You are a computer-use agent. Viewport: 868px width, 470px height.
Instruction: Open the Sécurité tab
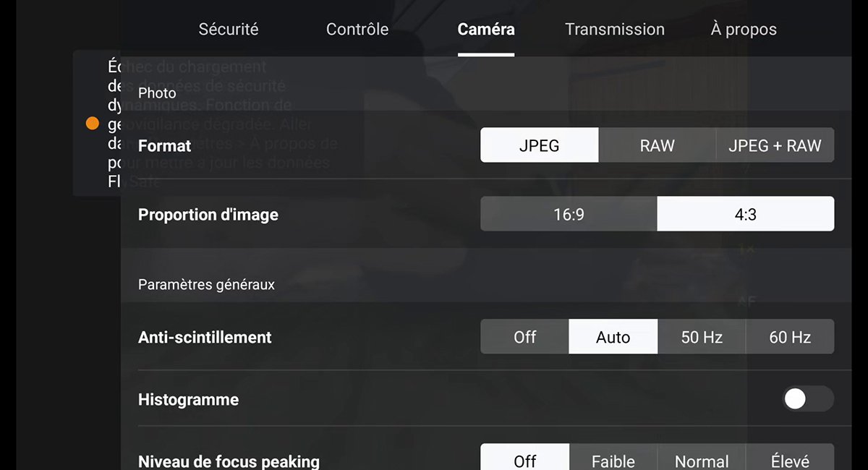pos(229,30)
